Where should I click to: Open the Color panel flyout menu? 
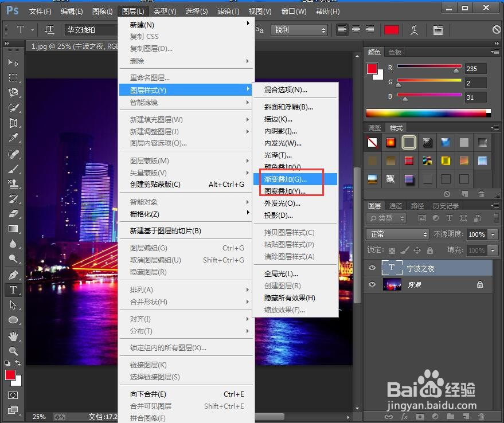click(495, 52)
